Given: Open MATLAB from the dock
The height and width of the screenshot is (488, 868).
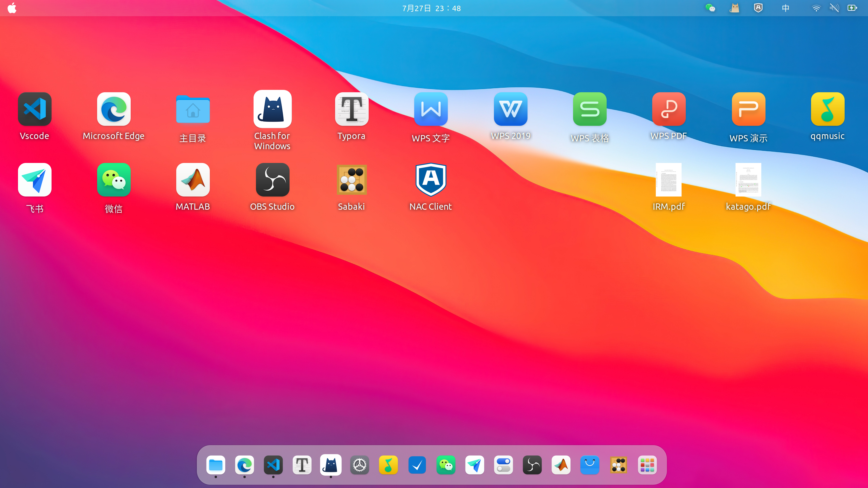Looking at the screenshot, I should [561, 465].
